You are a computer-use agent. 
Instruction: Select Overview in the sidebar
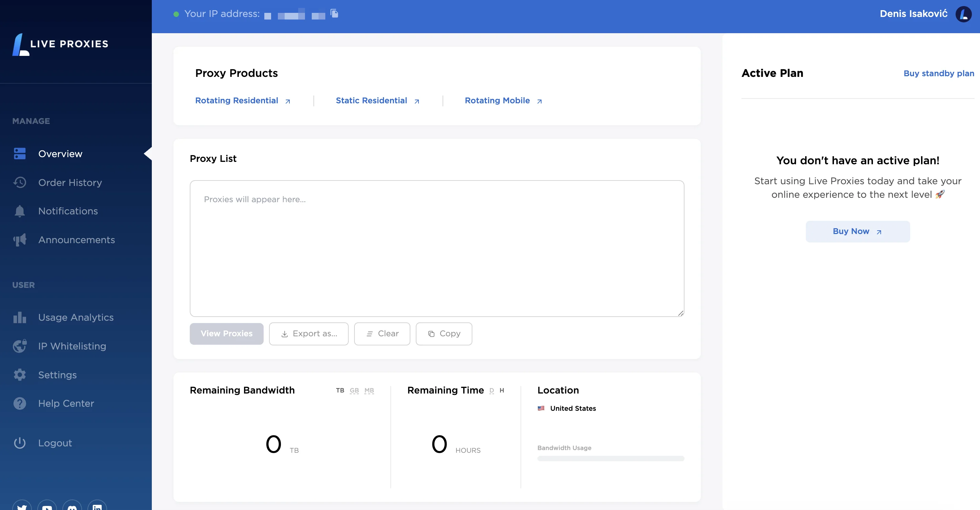pos(60,154)
